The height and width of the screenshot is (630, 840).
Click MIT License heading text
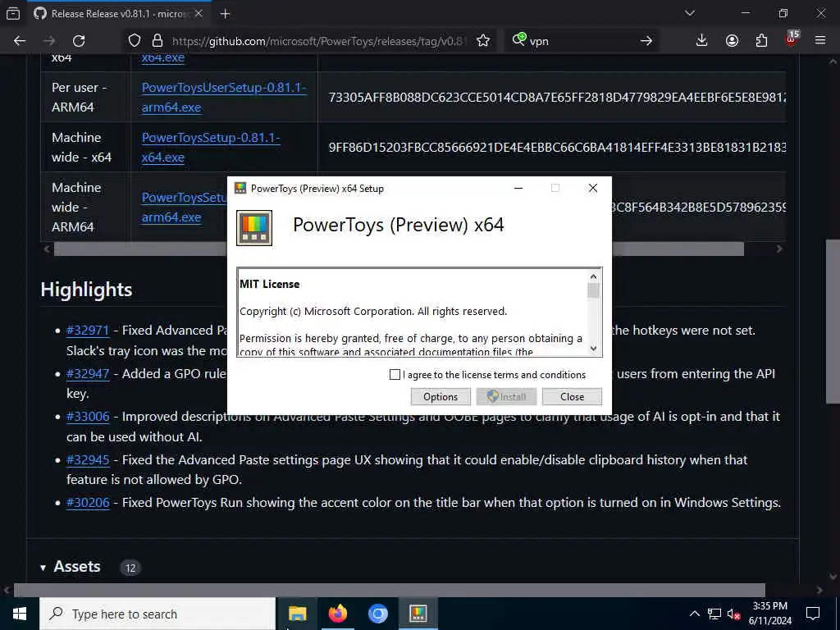pos(269,284)
